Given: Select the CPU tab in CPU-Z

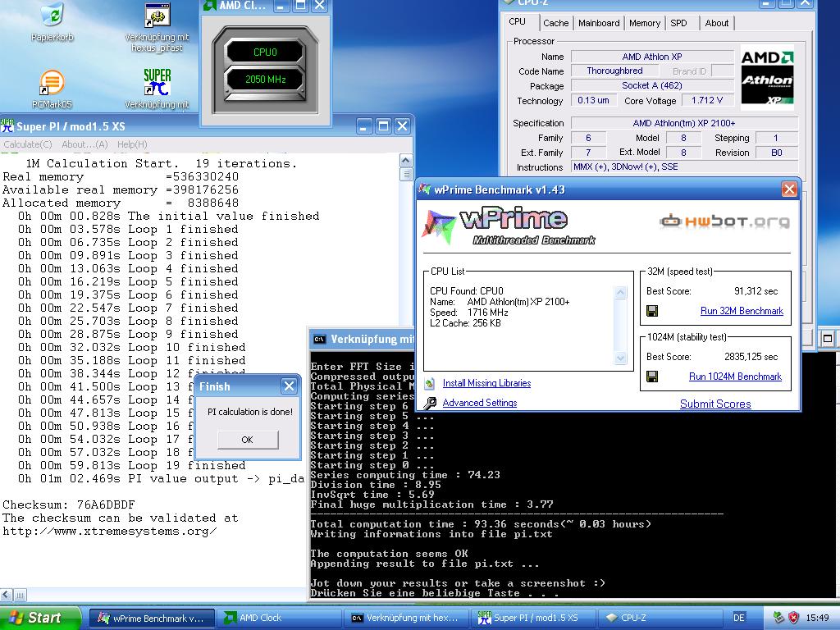Looking at the screenshot, I should 517,21.
